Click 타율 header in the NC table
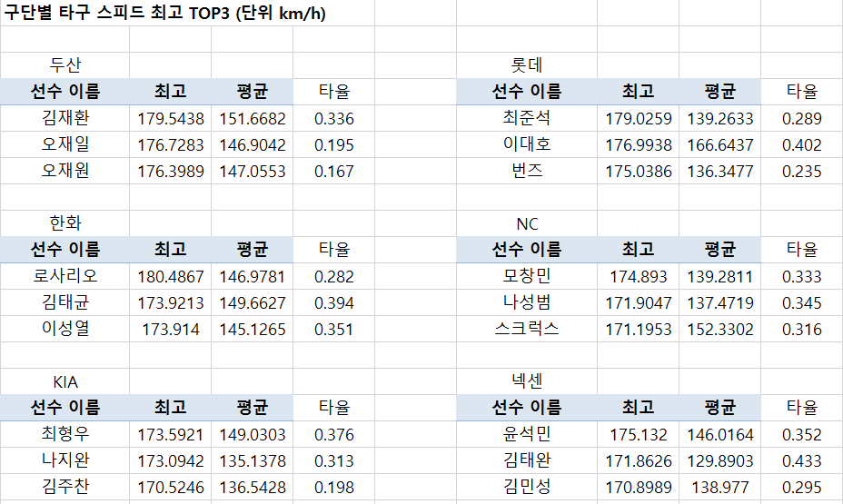Screen dimensions: 843x504 pos(801,250)
